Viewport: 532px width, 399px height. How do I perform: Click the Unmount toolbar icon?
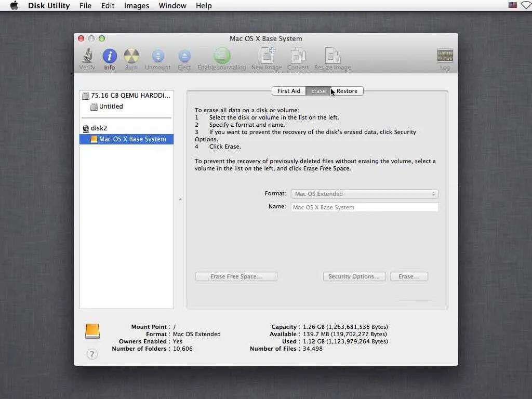pos(158,59)
